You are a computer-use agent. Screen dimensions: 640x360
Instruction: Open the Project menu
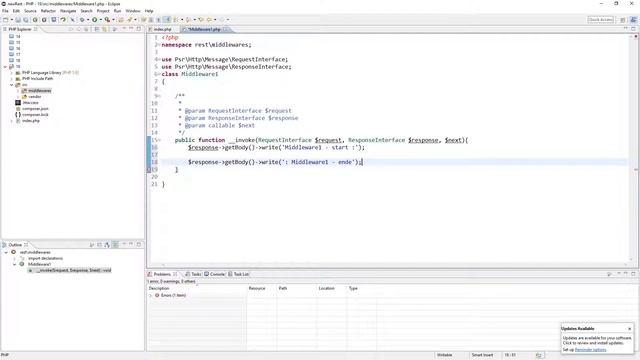tap(103, 11)
